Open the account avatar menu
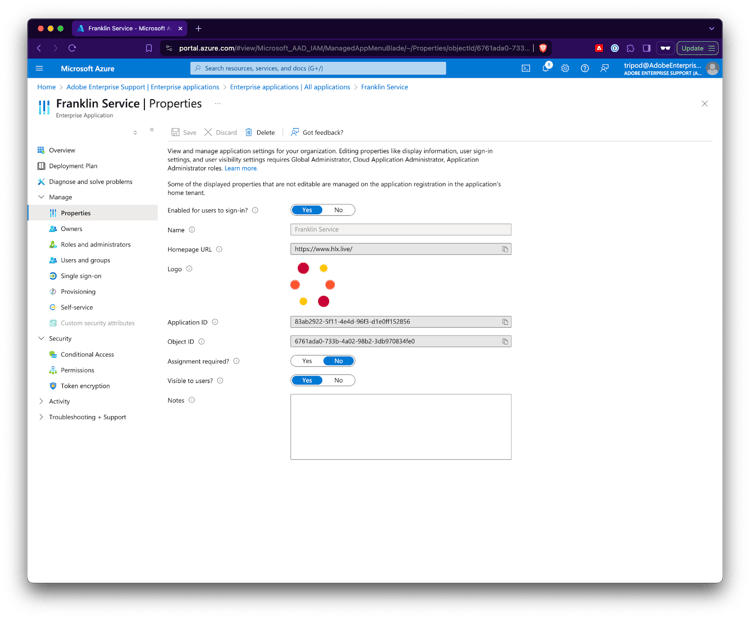 click(712, 68)
